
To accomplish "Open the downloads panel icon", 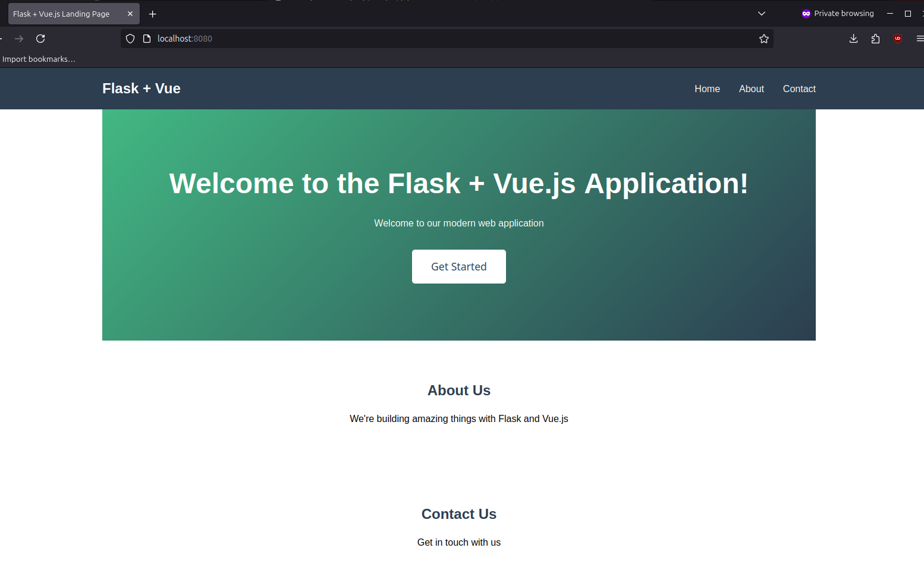I will (x=853, y=39).
